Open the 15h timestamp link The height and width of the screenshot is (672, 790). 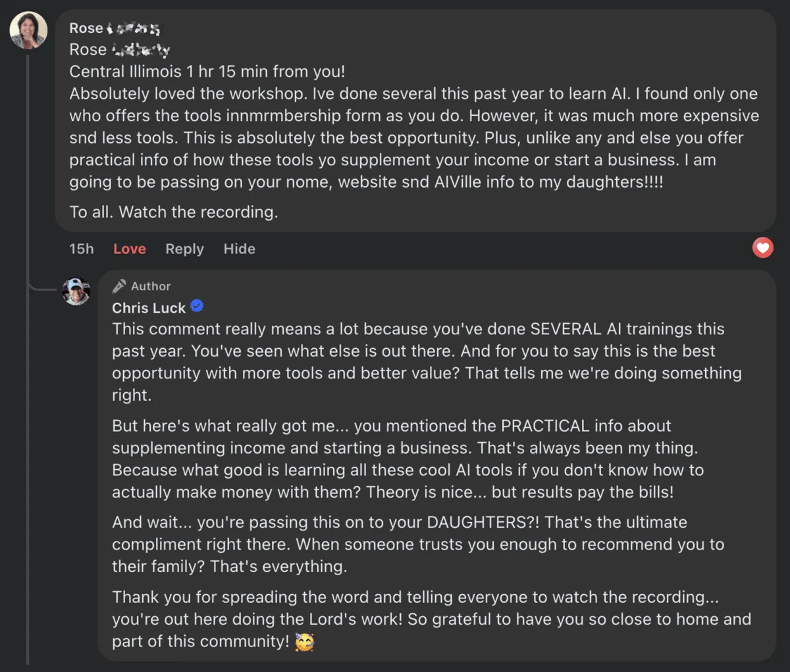click(x=82, y=249)
